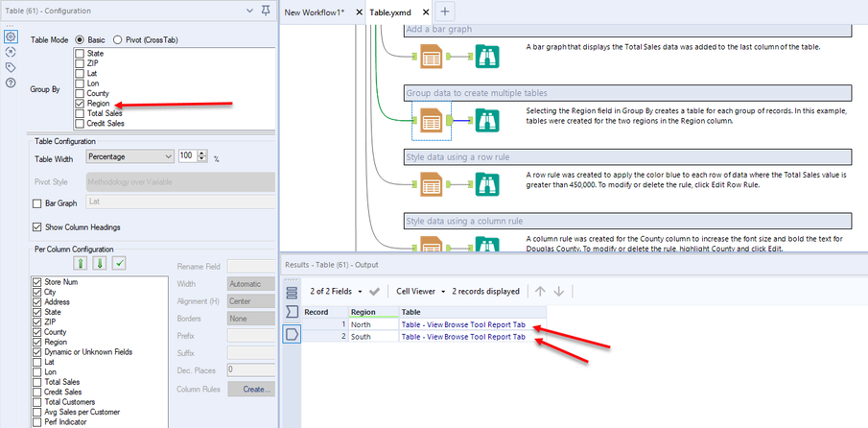Viewport: 868px width, 428px height.
Task: Click the Suffix input field
Action: coord(251,352)
